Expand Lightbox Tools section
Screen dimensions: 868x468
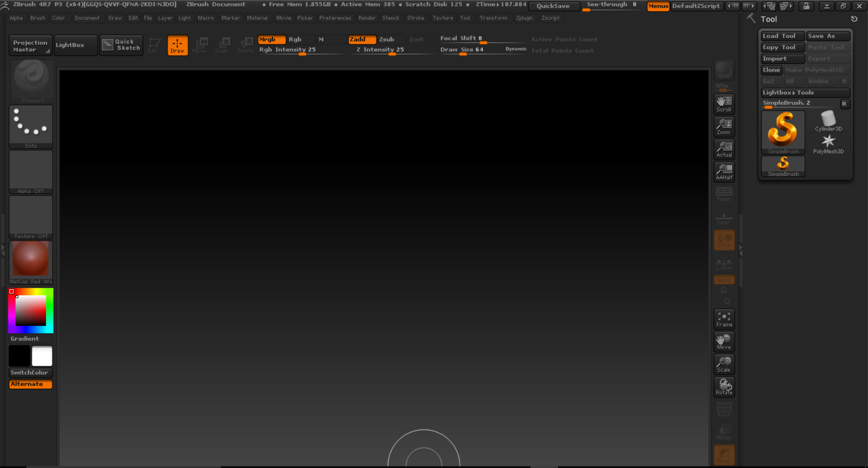click(x=805, y=92)
